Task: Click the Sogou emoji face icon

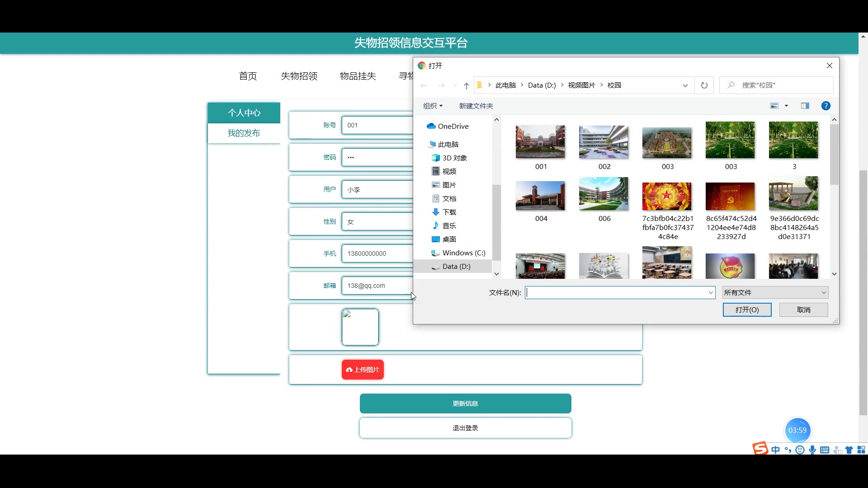Action: (800, 450)
